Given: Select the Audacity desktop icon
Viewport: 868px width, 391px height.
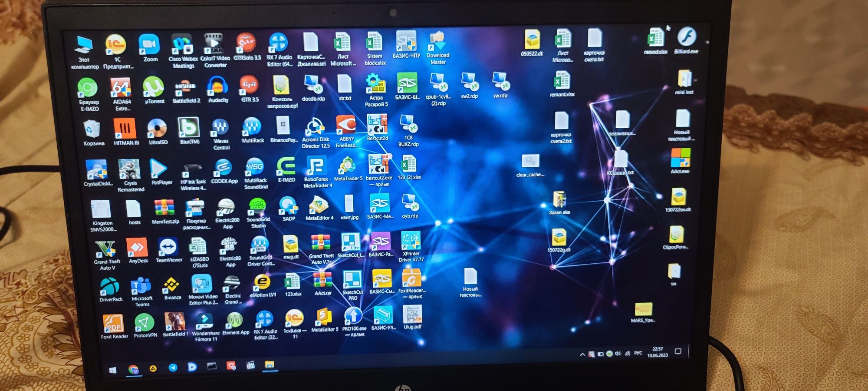Looking at the screenshot, I should [218, 89].
